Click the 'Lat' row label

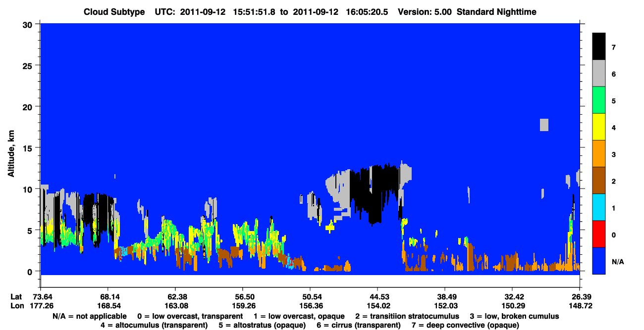[x=16, y=297]
